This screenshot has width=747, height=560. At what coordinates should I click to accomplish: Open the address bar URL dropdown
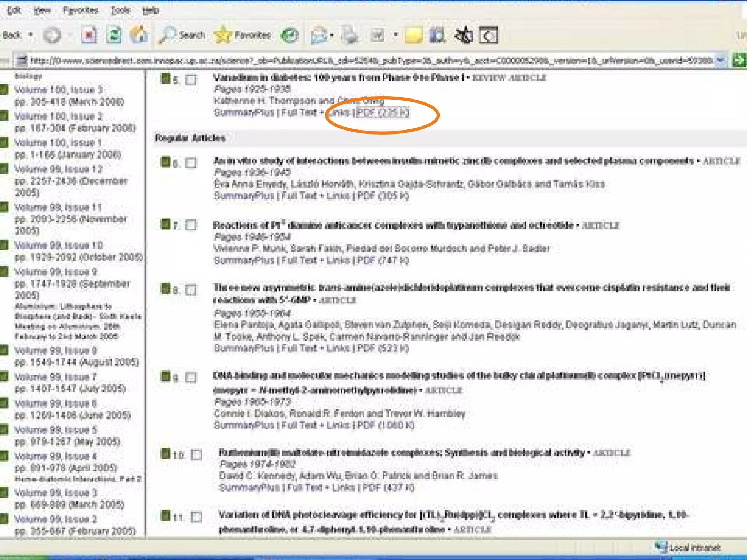[721, 60]
